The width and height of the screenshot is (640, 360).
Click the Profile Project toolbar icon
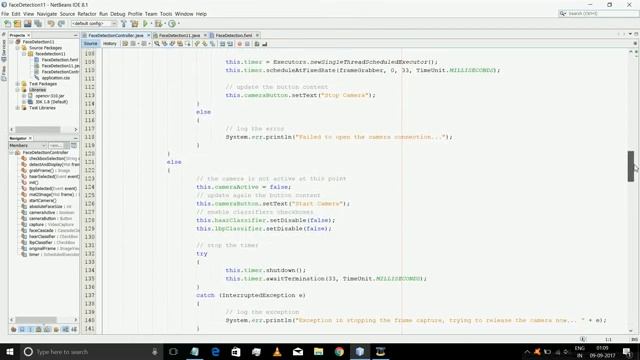pos(172,24)
